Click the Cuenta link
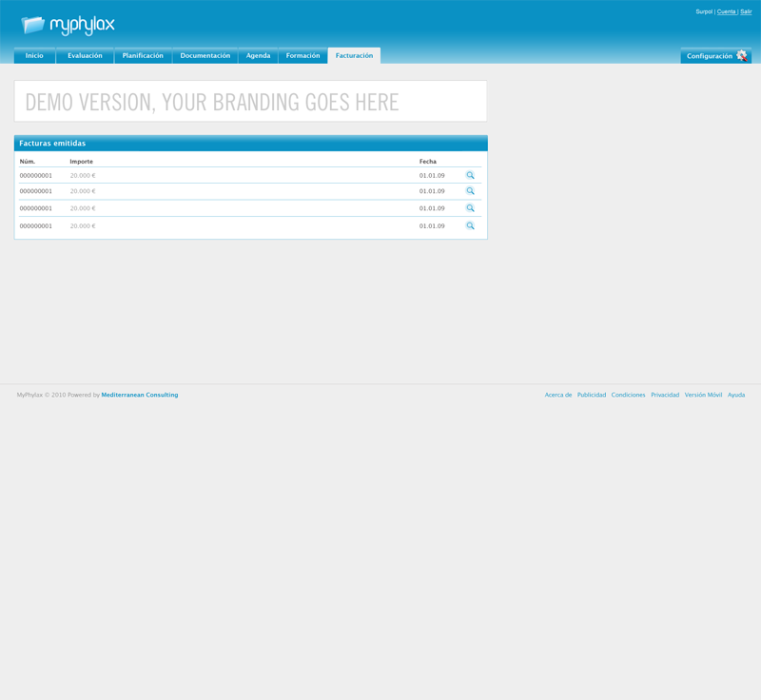Viewport: 761px width, 700px height. [727, 11]
